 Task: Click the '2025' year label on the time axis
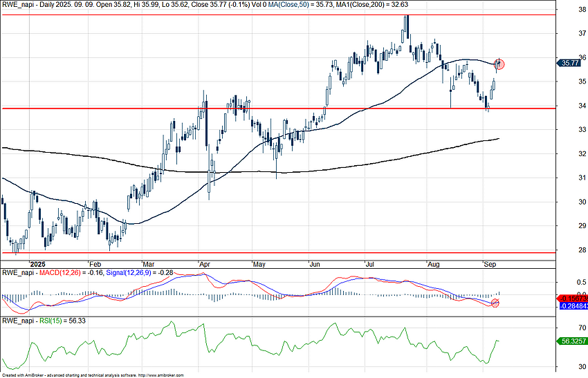[38, 264]
